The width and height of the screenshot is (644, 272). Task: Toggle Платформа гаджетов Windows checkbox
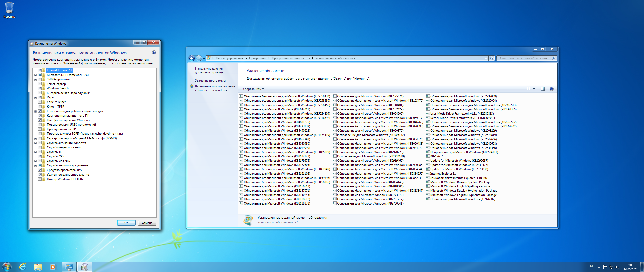[x=40, y=120]
